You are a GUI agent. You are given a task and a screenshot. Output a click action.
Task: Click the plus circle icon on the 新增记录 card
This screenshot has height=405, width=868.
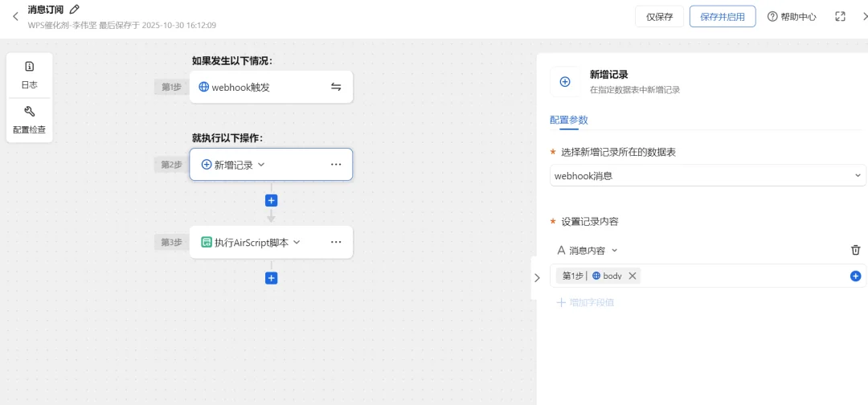(x=207, y=164)
